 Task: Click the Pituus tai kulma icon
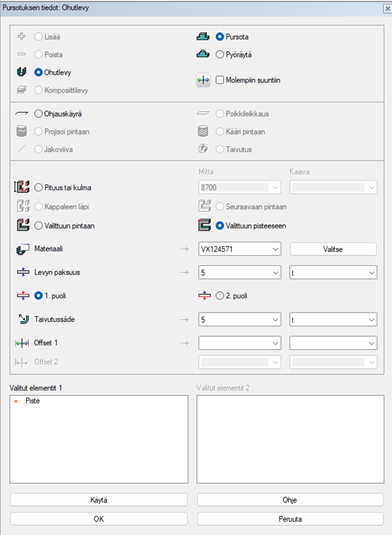click(22, 187)
